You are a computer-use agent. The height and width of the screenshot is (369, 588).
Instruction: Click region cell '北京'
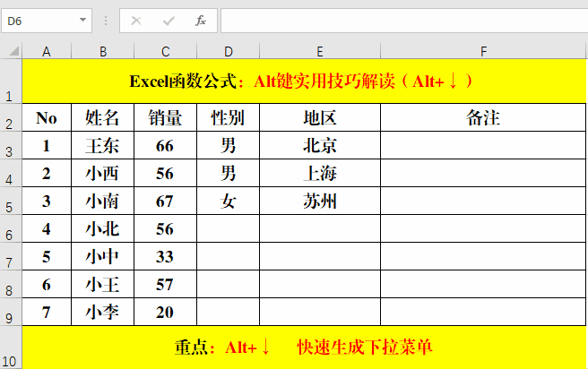click(x=320, y=145)
